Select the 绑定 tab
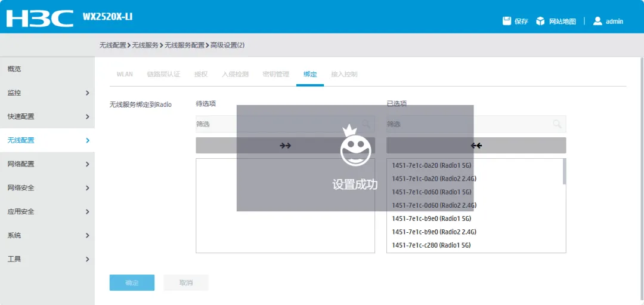Viewport: 644px width, 305px height. (310, 75)
